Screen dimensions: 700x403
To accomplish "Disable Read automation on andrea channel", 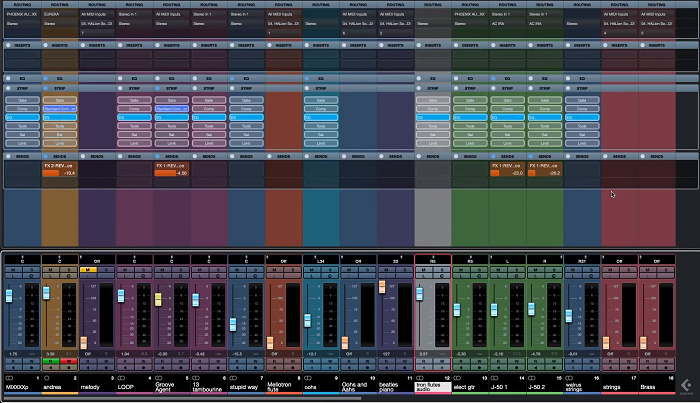I will pyautogui.click(x=50, y=361).
